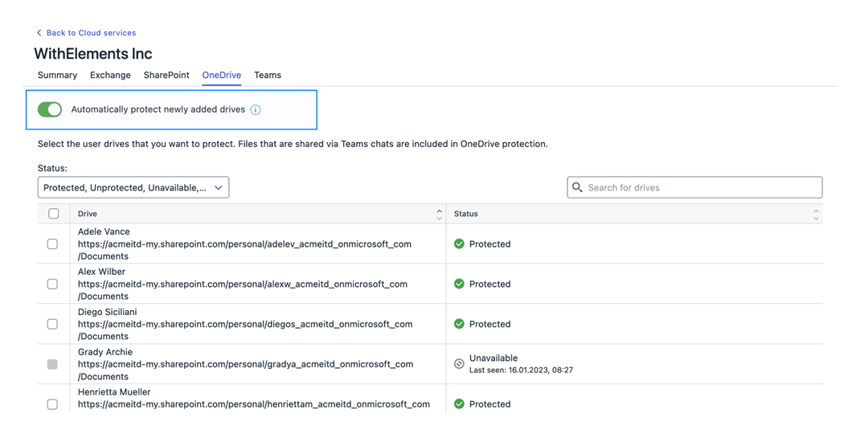Click the info icon beside automatic protection
868x438 pixels.
coord(256,109)
